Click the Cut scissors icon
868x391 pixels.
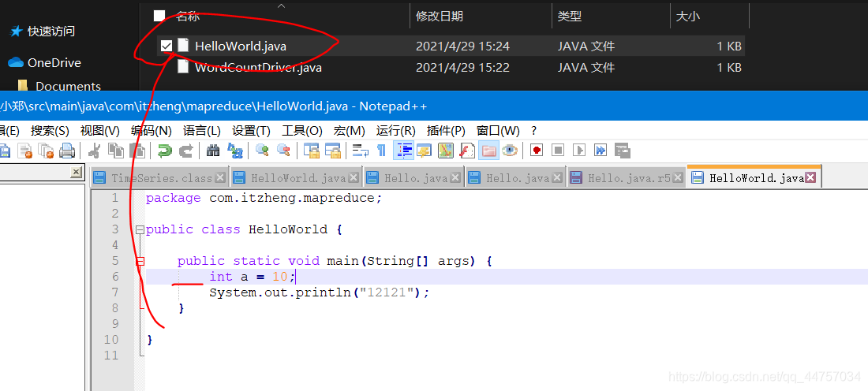(x=94, y=151)
